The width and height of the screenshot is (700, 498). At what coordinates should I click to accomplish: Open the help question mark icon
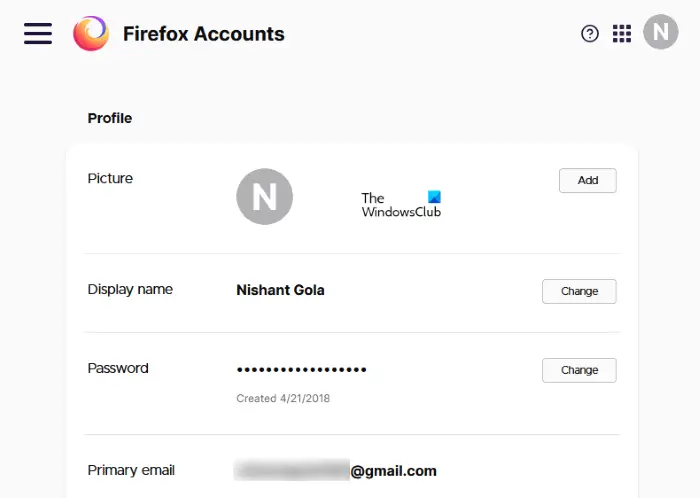pyautogui.click(x=590, y=34)
